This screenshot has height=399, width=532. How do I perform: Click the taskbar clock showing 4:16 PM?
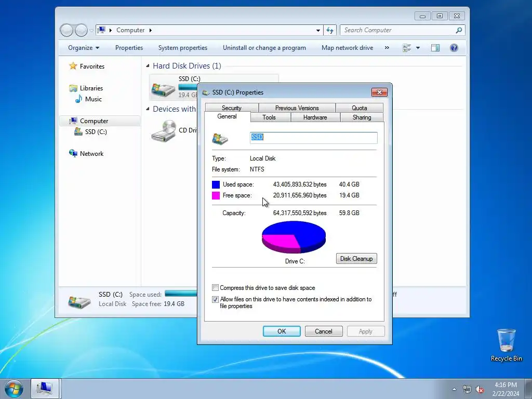(x=506, y=389)
